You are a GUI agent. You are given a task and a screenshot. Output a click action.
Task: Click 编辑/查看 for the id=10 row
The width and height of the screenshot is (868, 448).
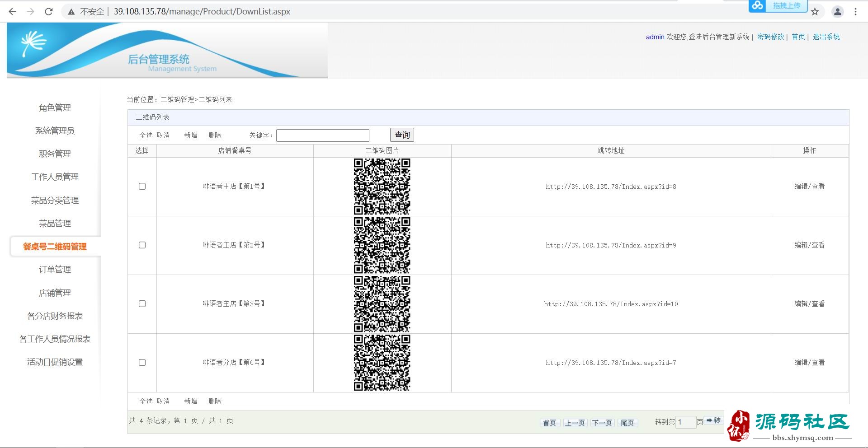point(810,303)
